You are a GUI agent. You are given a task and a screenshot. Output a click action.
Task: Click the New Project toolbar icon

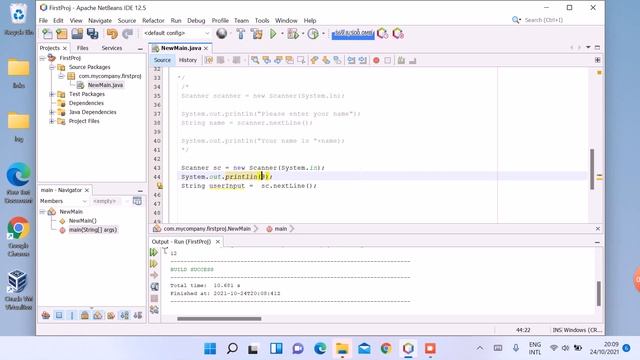(x=62, y=33)
